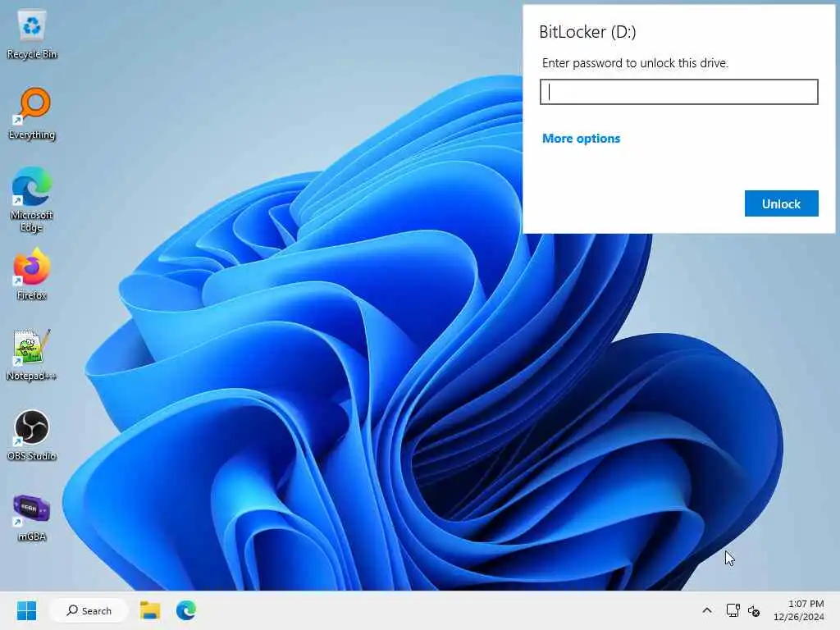Viewport: 840px width, 630px height.
Task: Select the Microsoft Edge desktop shortcut
Action: click(x=32, y=199)
